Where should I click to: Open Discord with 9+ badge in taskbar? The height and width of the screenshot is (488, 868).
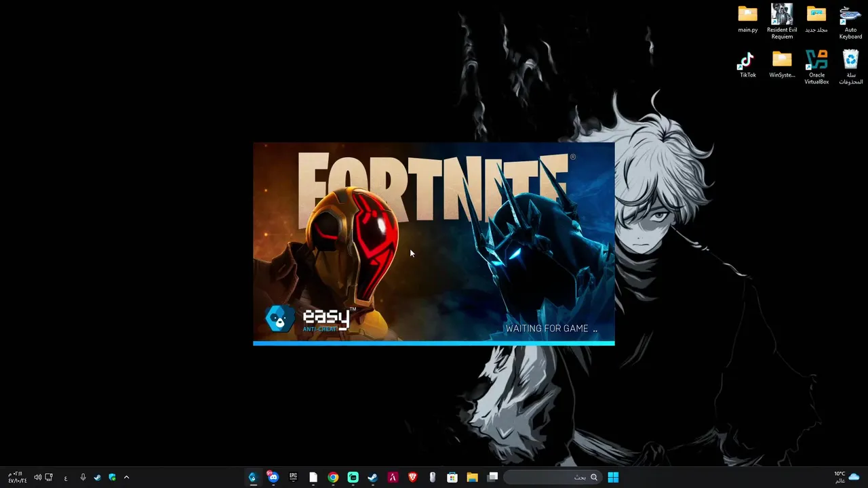click(273, 477)
